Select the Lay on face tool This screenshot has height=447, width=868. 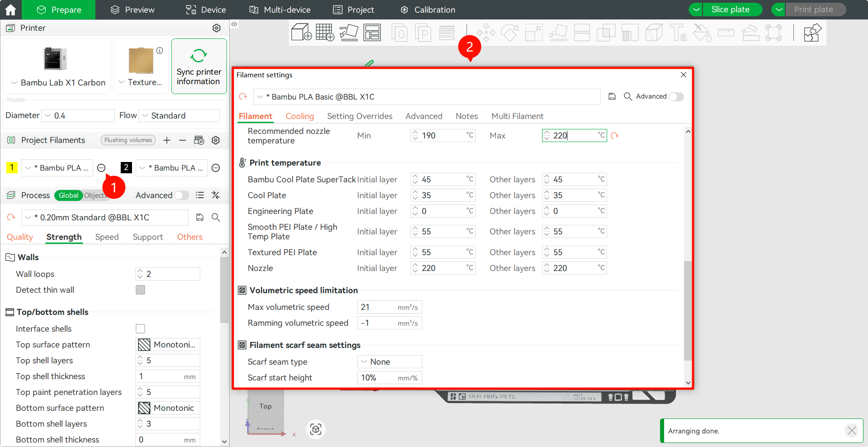(x=558, y=33)
